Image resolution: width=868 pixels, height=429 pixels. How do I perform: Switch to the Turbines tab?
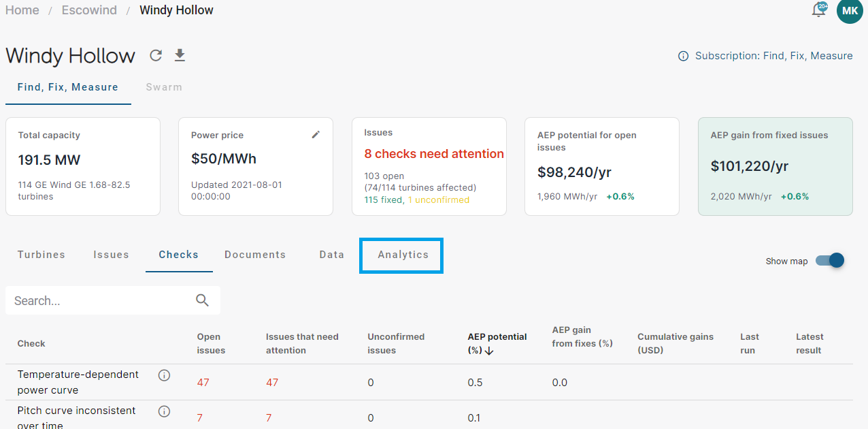pos(41,255)
